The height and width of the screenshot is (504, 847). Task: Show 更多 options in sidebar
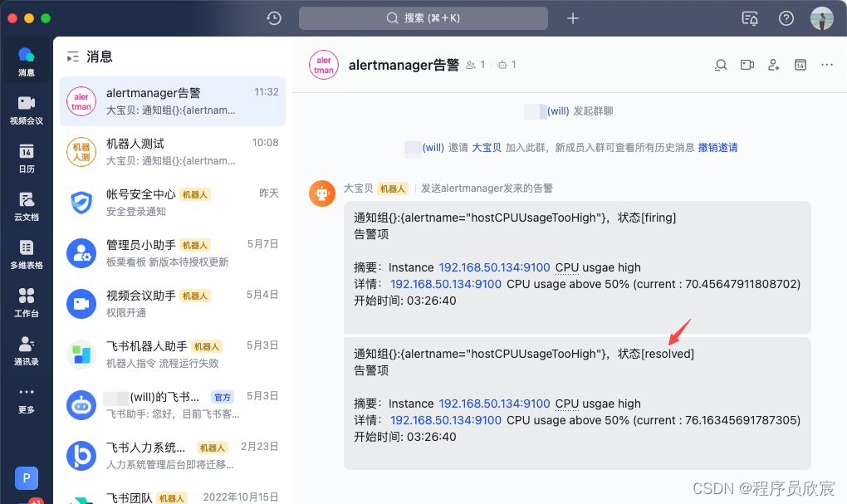(x=26, y=399)
